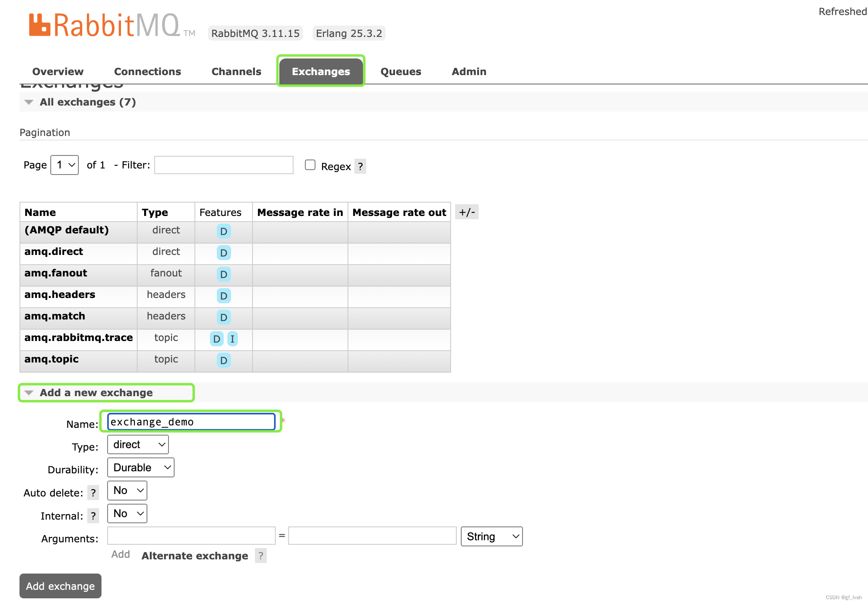Click the RabbitMQ 3.11.15 version label

(x=255, y=33)
